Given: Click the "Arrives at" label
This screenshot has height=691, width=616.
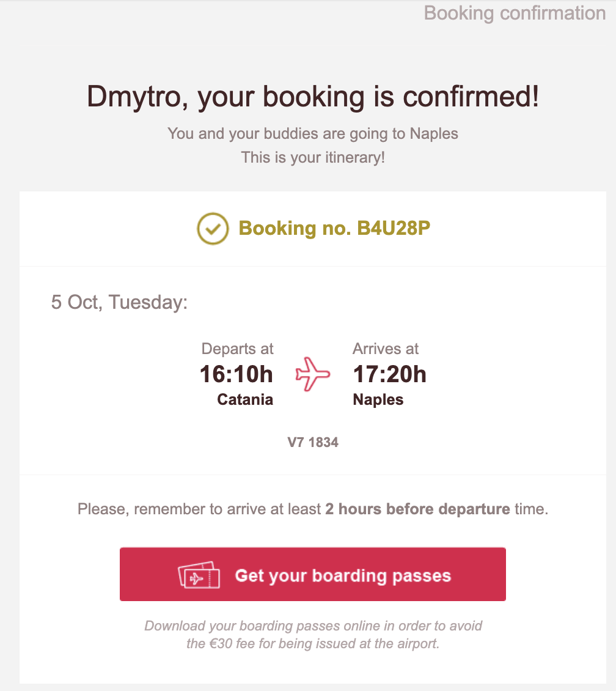Looking at the screenshot, I should [386, 349].
